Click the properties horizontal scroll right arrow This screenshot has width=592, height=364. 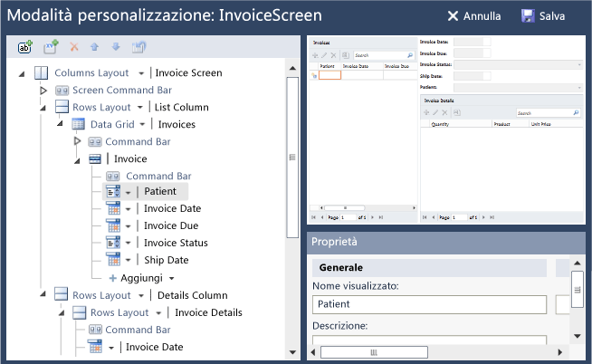pos(560,352)
